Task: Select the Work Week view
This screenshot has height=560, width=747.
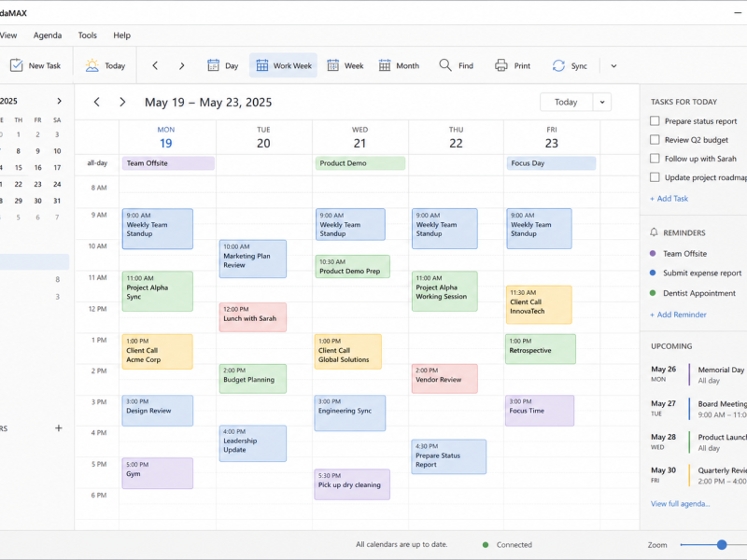Action: 284,65
